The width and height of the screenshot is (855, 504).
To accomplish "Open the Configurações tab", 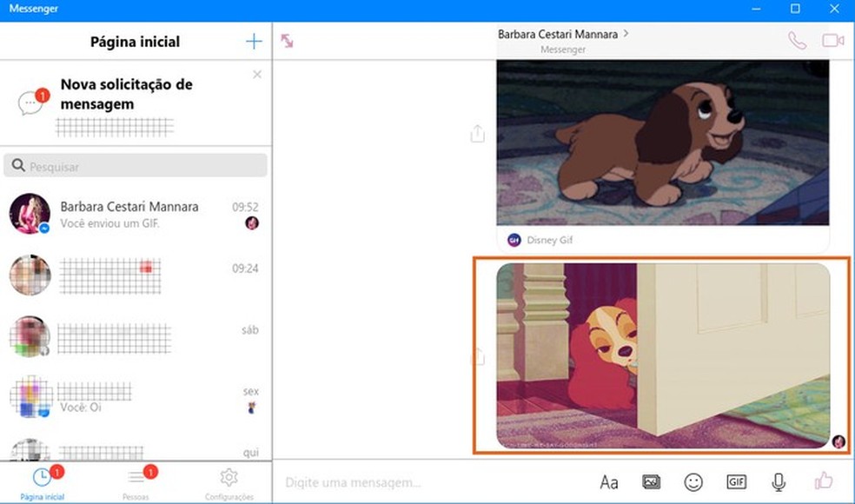I will pos(228,480).
